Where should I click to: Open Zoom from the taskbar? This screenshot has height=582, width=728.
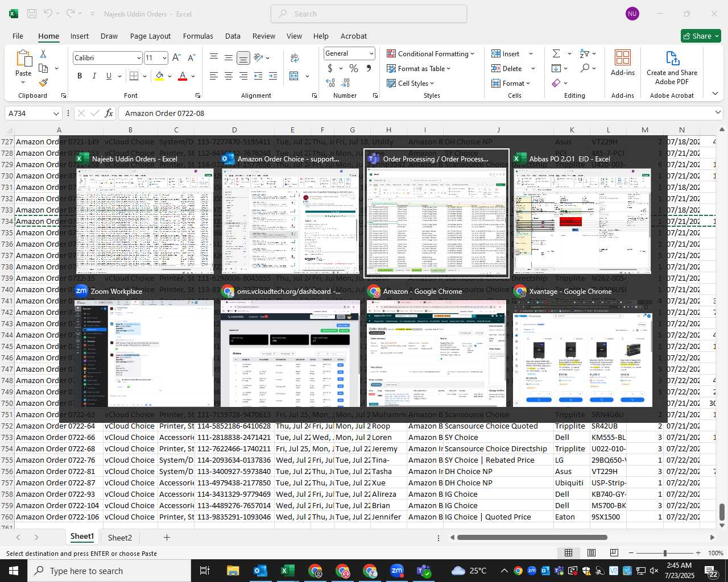point(397,571)
